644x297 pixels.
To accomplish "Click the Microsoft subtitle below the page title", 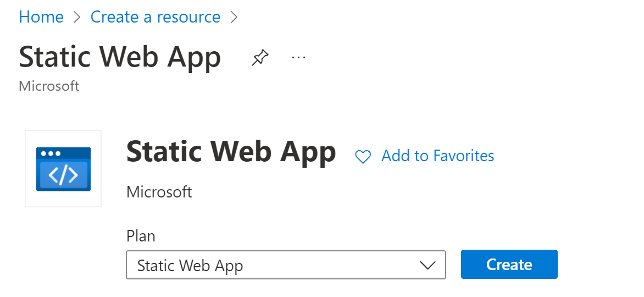I will tap(49, 86).
